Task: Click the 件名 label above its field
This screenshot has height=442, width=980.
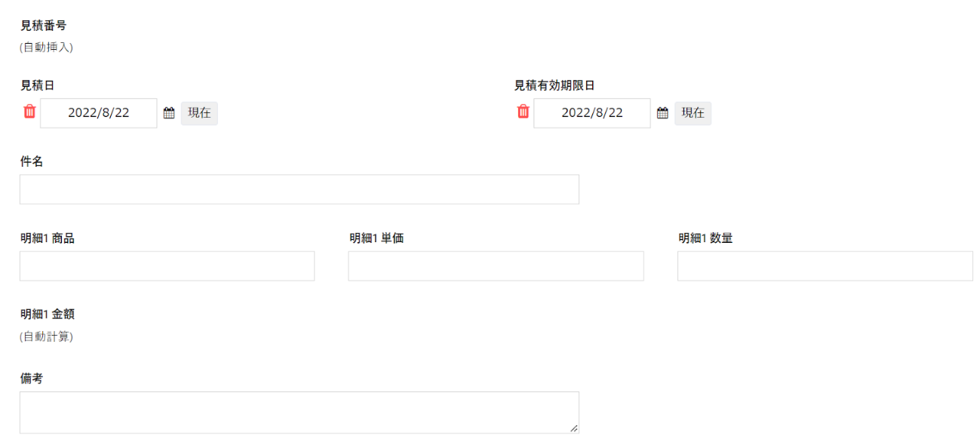Action: coord(32,162)
